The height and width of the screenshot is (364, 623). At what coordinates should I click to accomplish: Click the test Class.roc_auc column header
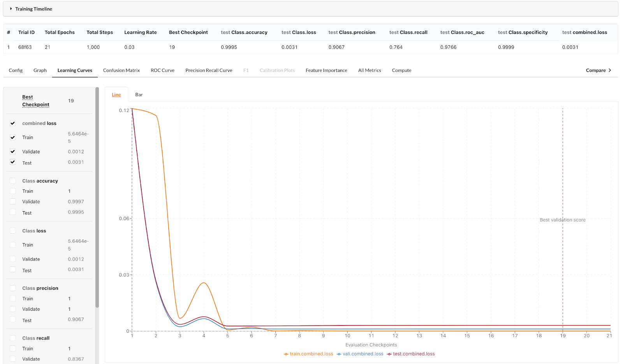tap(462, 32)
